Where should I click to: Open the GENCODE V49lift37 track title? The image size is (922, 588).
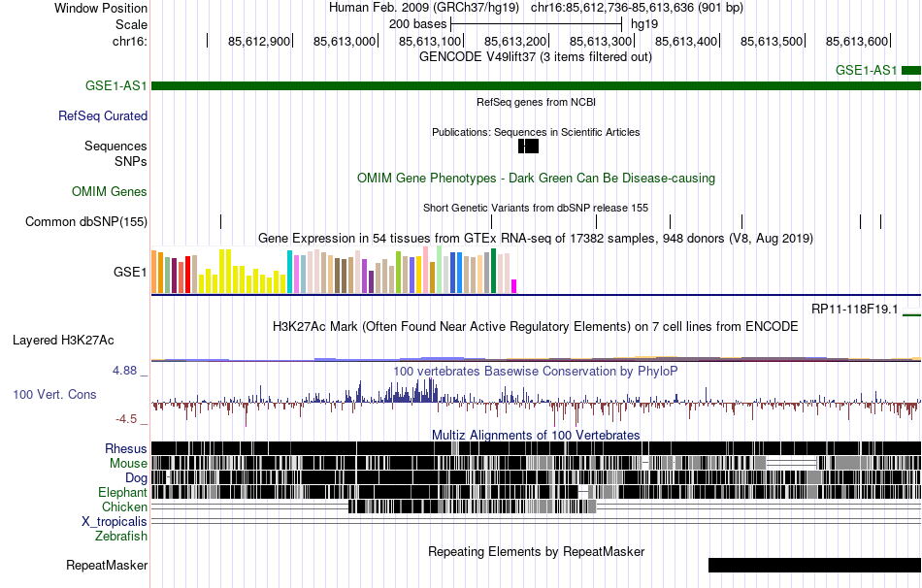535,57
